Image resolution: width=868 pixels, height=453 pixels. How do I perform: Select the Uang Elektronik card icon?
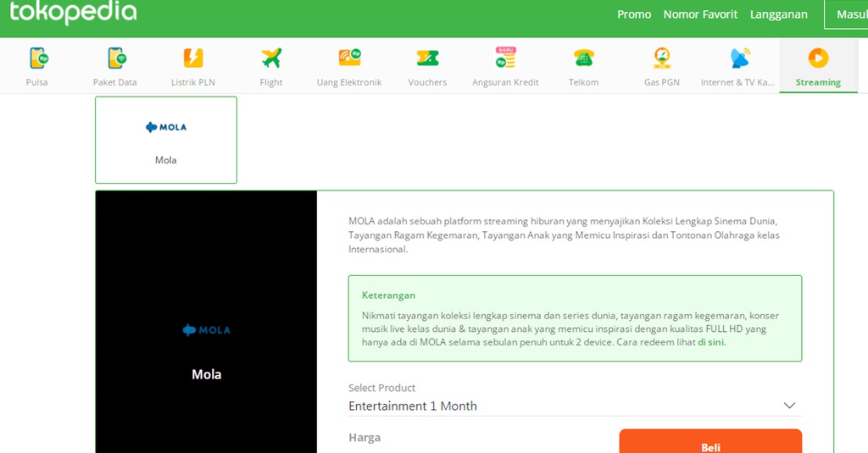[349, 58]
